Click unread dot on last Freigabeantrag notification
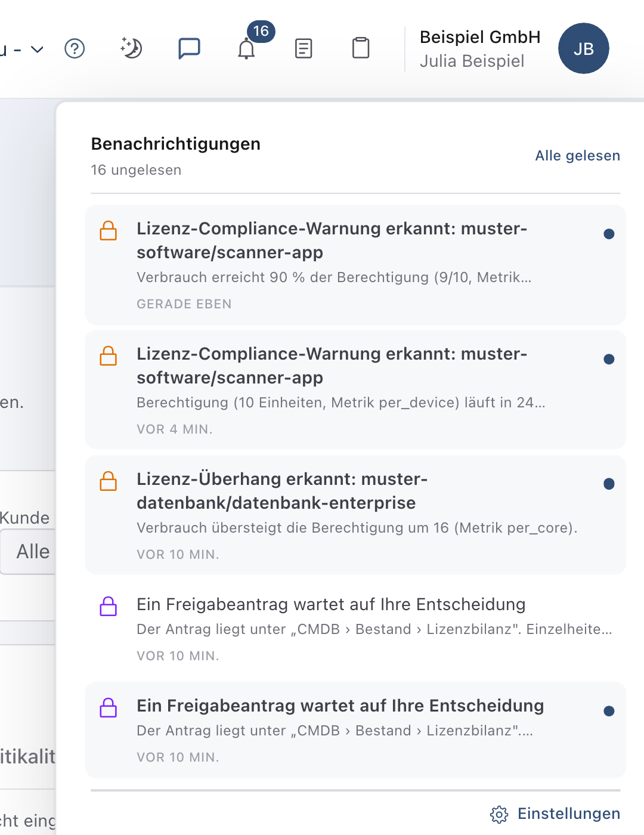644x835 pixels. (609, 711)
